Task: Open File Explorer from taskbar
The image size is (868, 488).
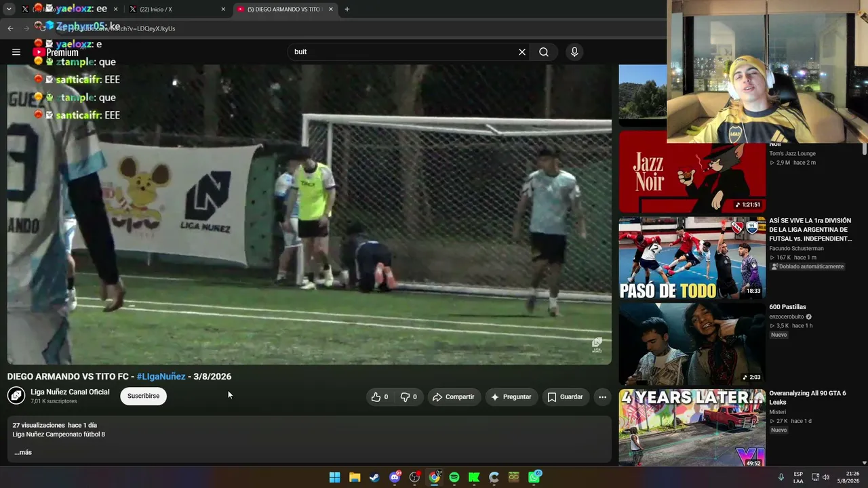Action: 355,477
